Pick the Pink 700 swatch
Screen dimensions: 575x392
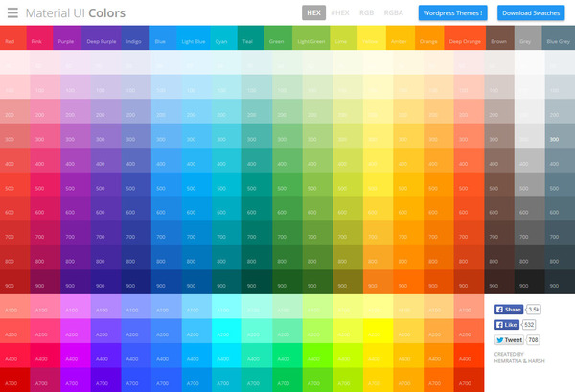pyautogui.click(x=45, y=233)
